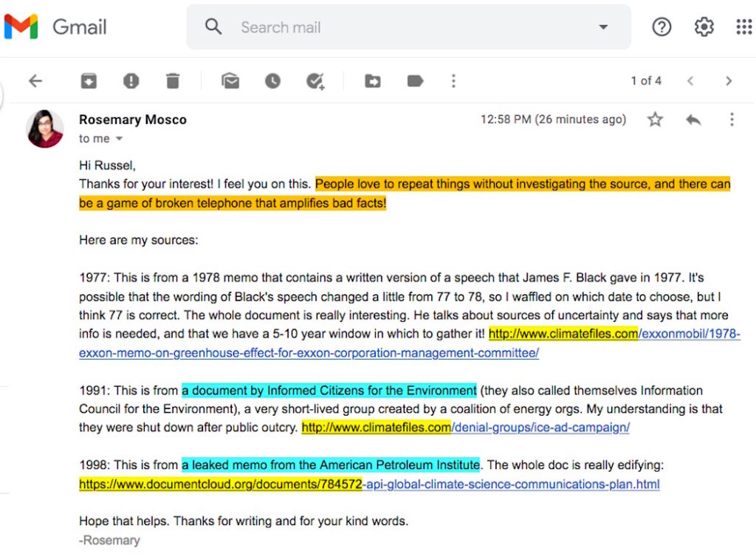Image resolution: width=756 pixels, height=559 pixels.
Task: Expand recipient details next to 'to me'
Action: click(x=119, y=139)
